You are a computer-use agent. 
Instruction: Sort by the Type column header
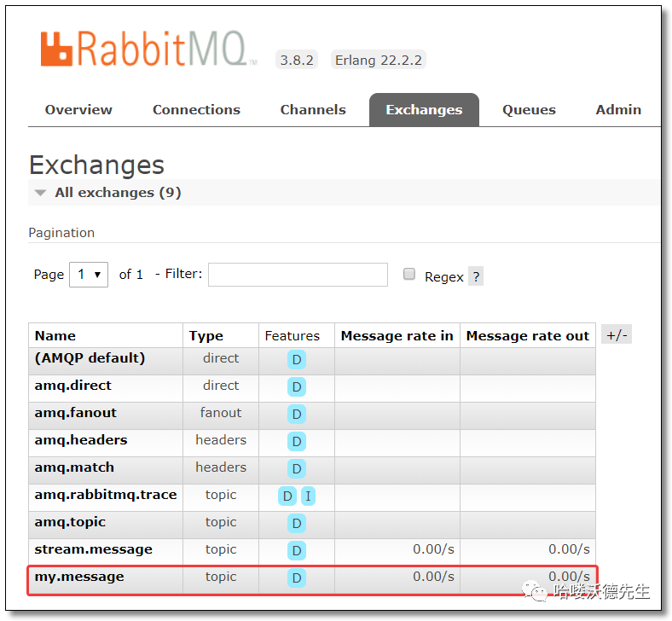(206, 335)
